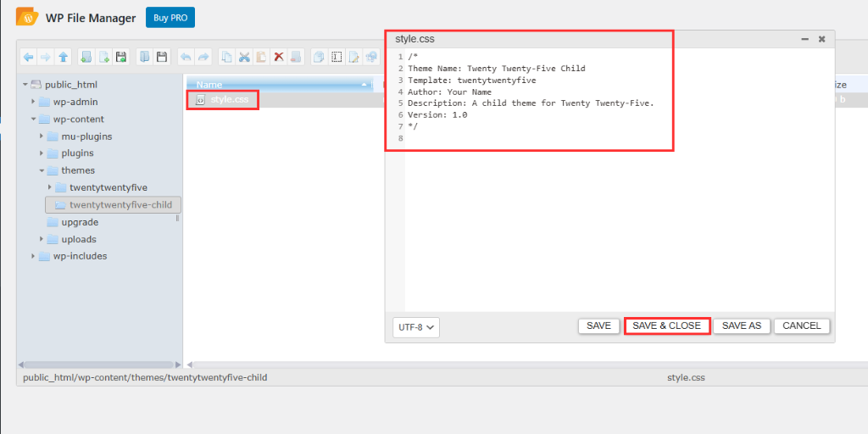Minimize the style.css editor dialog
868x434 pixels.
[805, 39]
